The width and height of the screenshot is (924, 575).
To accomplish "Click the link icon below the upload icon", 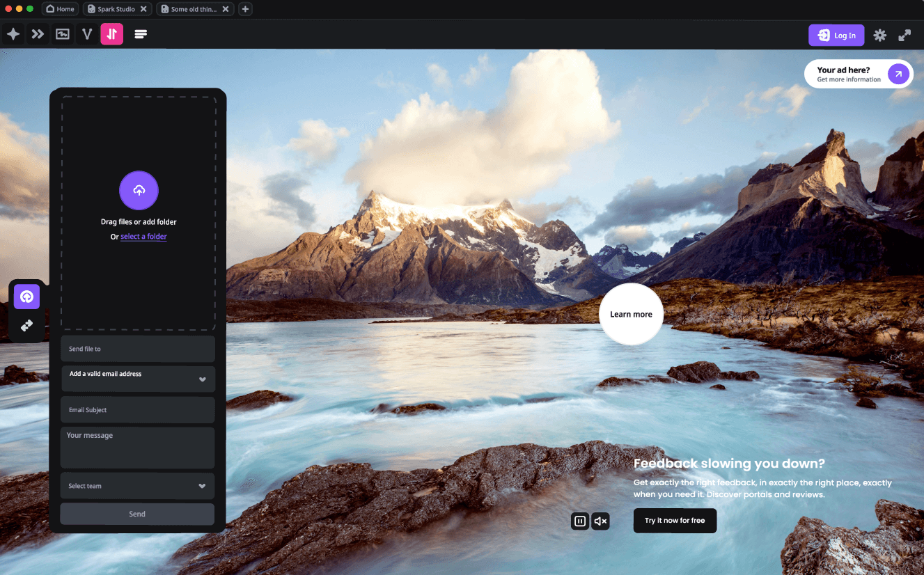I will [26, 325].
